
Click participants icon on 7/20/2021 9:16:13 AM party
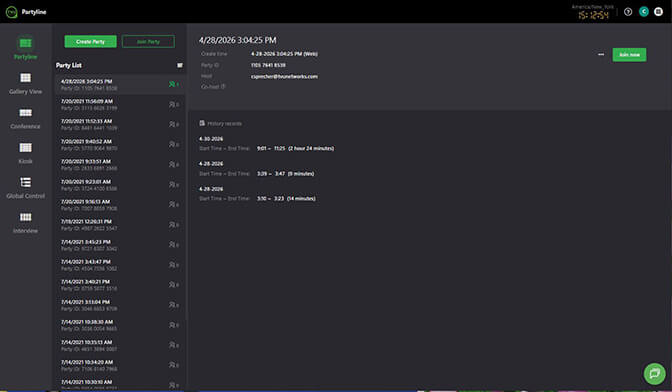(174, 205)
